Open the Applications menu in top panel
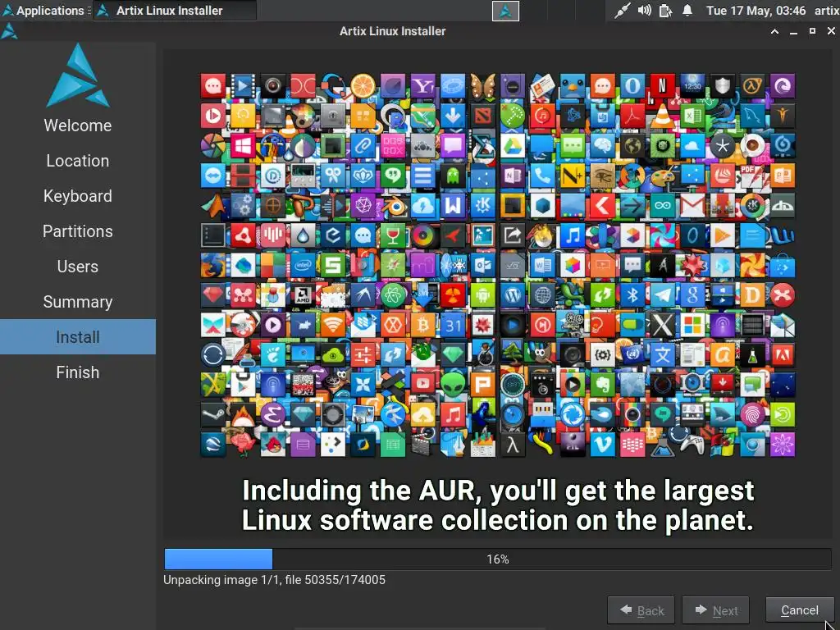The width and height of the screenshot is (840, 630). [x=43, y=10]
